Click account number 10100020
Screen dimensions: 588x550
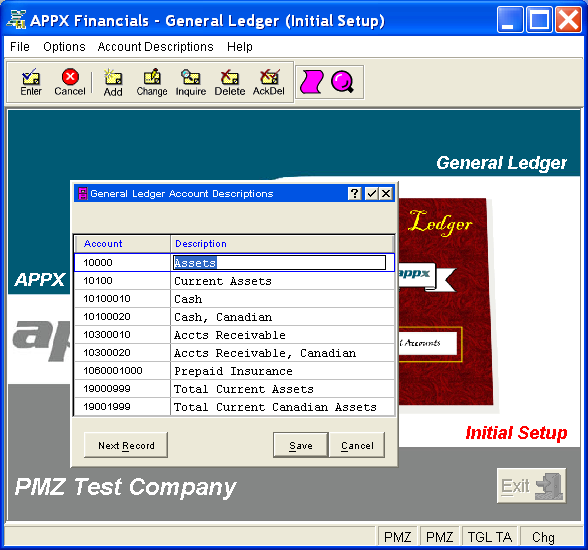coord(107,316)
